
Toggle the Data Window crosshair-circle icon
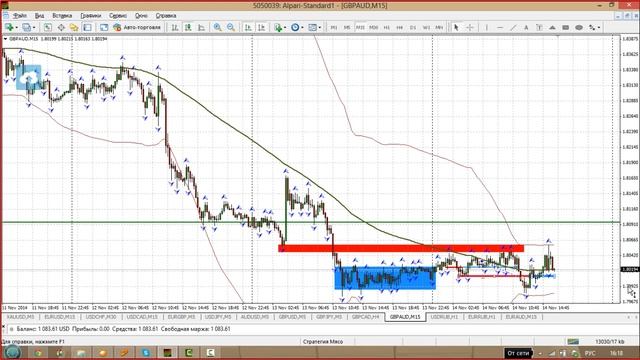[61, 27]
